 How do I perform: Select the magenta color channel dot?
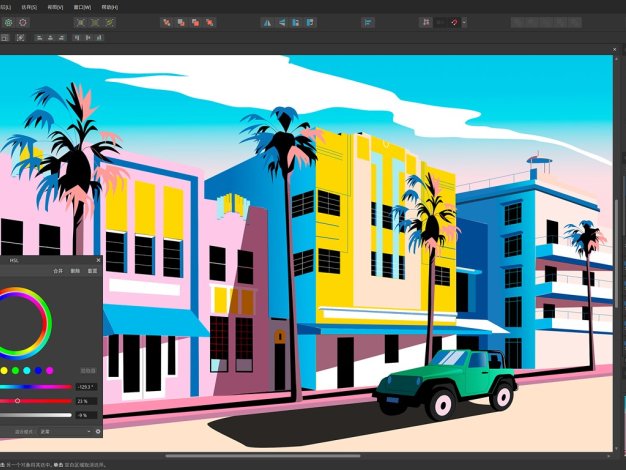click(x=50, y=371)
